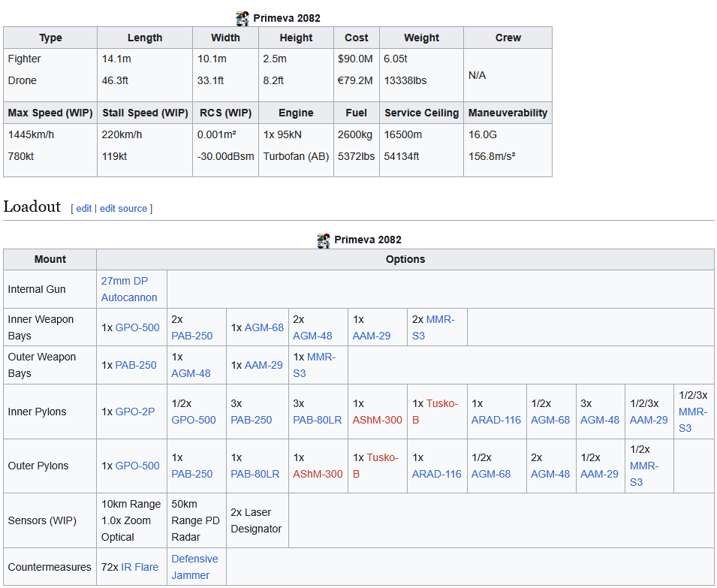Viewport: 717px width, 588px height.
Task: Click the Internal Gun row label
Action: pos(37,289)
